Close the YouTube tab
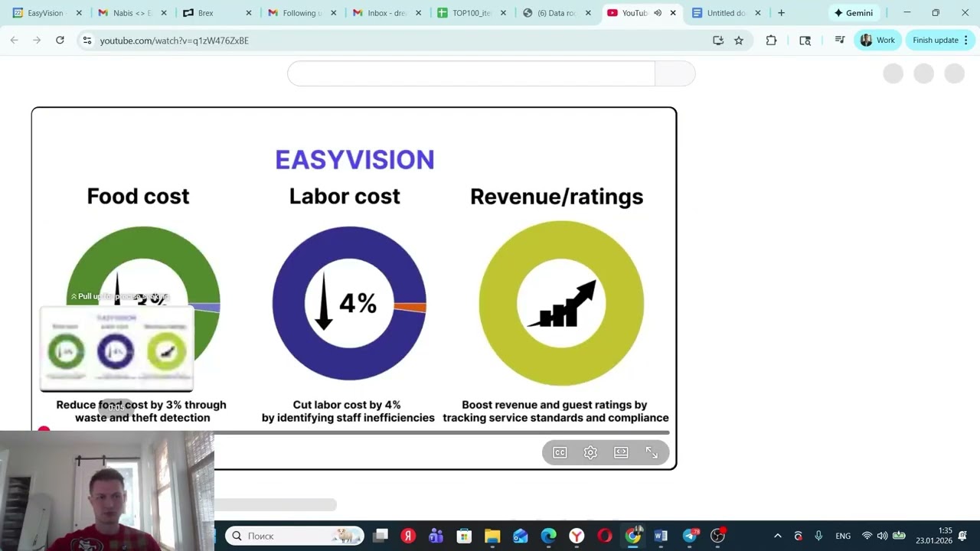This screenshot has width=980, height=551. coord(673,13)
